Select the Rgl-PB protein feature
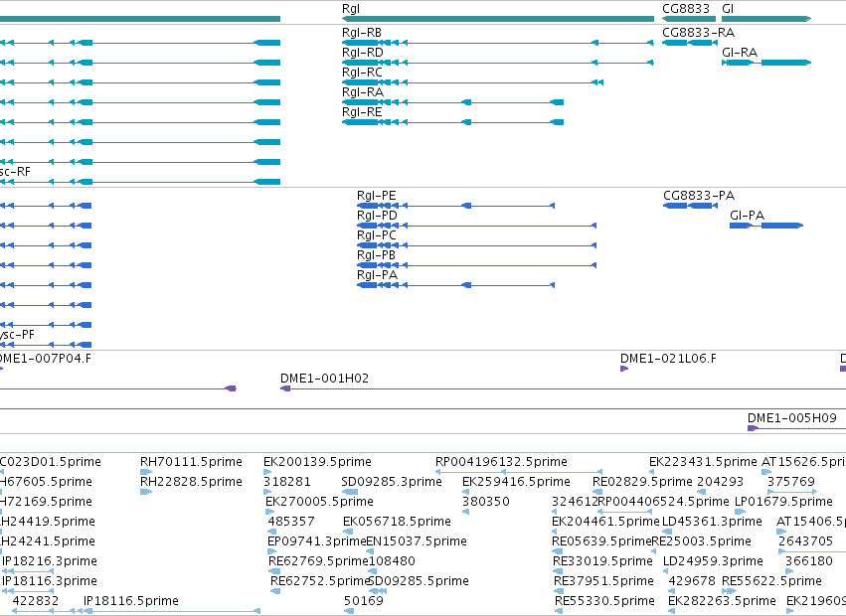 click(476, 265)
